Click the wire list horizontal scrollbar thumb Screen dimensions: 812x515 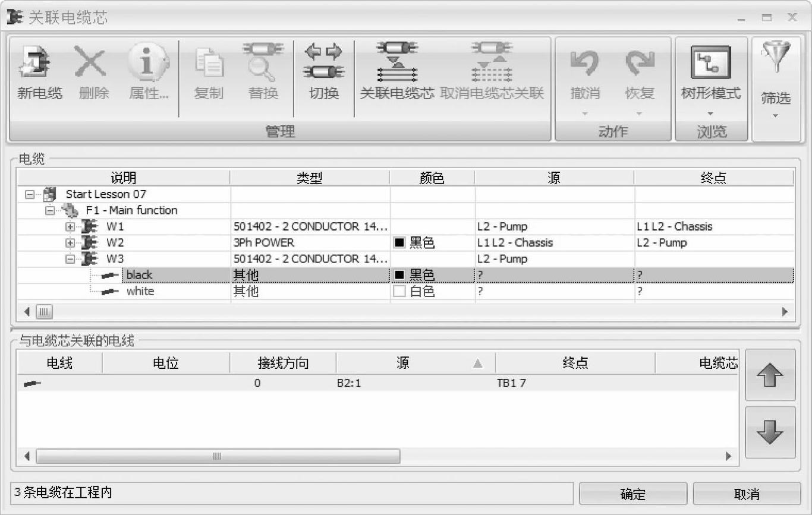click(218, 456)
